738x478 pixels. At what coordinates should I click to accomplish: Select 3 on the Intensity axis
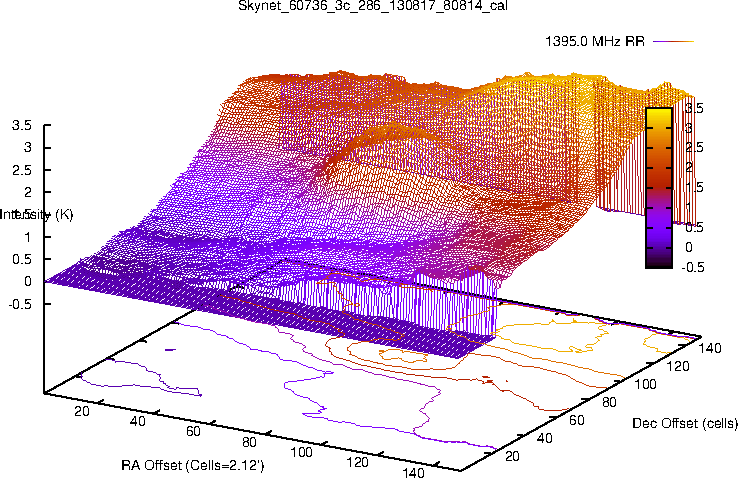[x=28, y=148]
